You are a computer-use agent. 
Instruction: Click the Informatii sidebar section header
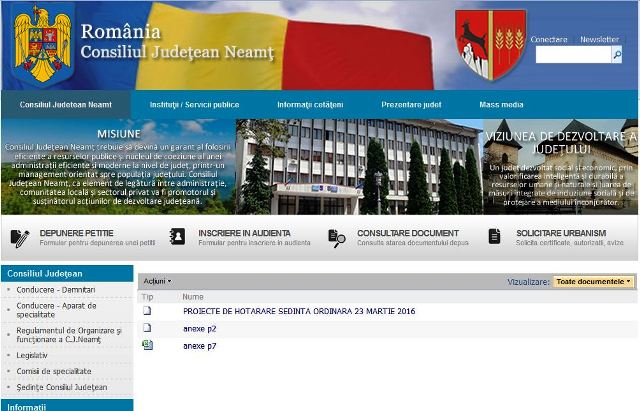coord(67,405)
